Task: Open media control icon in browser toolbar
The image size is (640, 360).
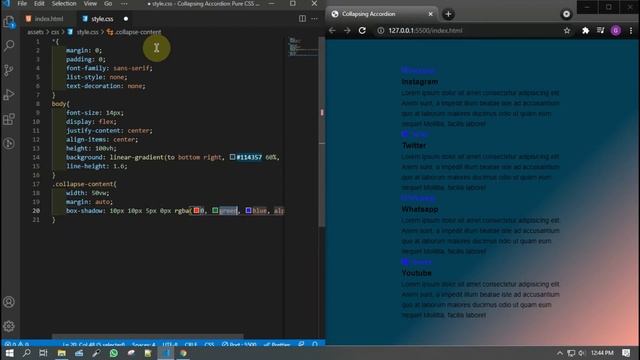Action: (600, 31)
